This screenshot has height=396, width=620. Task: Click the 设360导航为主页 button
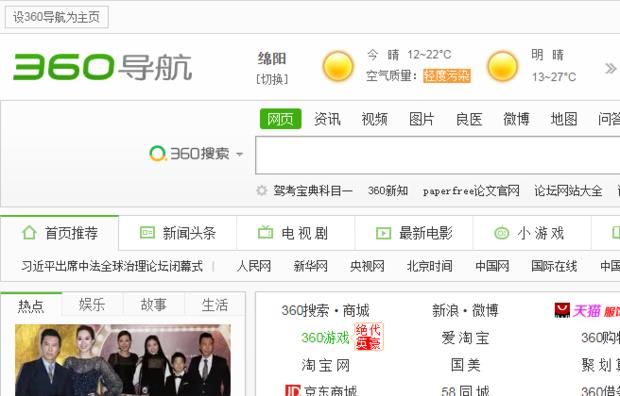point(57,17)
